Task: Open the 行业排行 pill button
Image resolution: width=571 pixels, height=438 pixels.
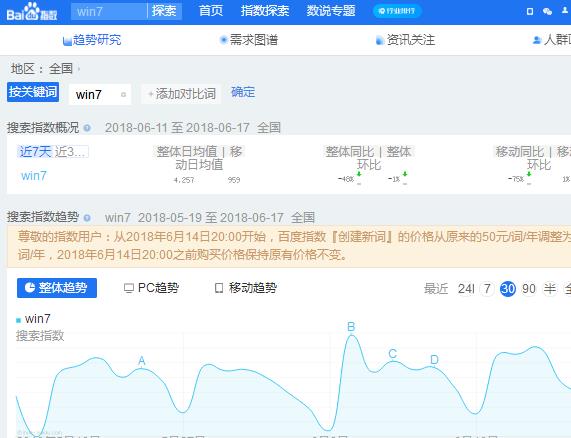Action: pyautogui.click(x=397, y=11)
